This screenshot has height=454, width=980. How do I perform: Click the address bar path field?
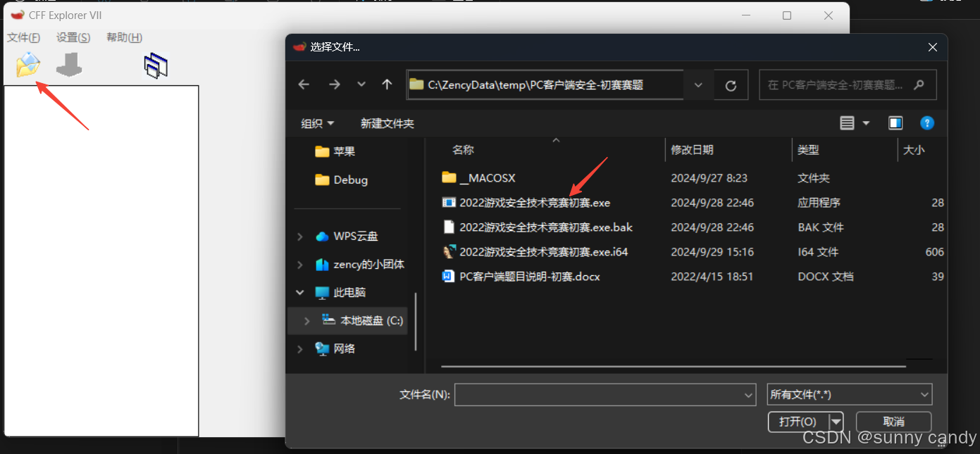pyautogui.click(x=545, y=84)
